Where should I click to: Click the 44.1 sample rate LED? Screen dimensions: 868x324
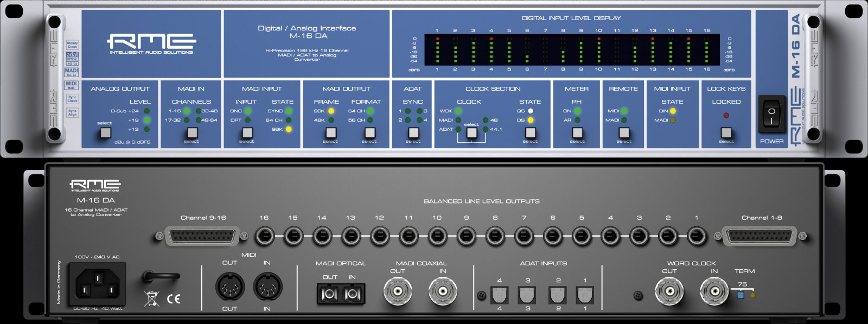click(486, 129)
